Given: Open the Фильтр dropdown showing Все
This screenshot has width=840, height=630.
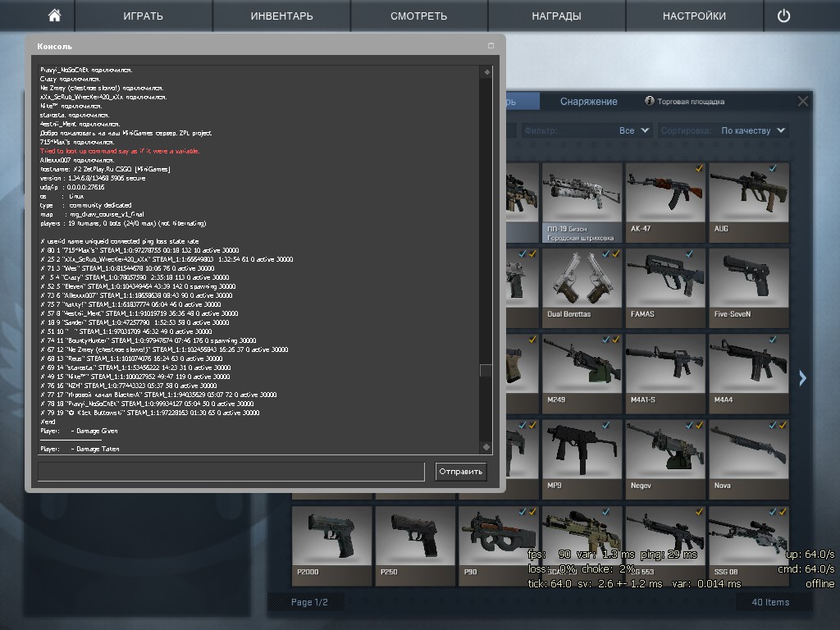Looking at the screenshot, I should 634,130.
